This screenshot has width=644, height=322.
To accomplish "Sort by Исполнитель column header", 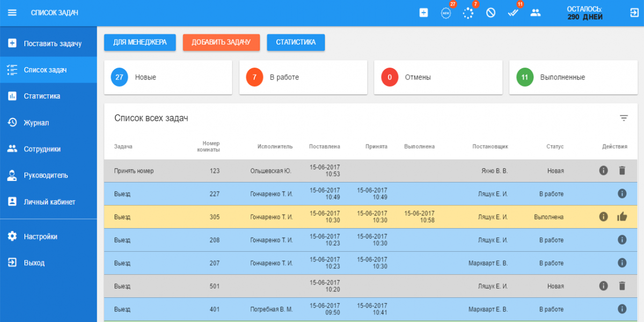I will tap(275, 147).
